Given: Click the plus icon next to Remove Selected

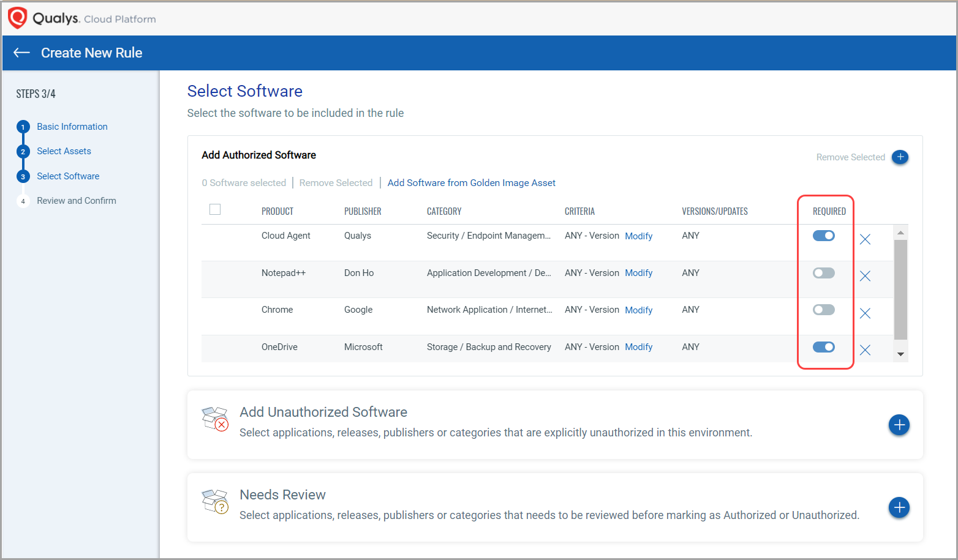Looking at the screenshot, I should coord(900,157).
